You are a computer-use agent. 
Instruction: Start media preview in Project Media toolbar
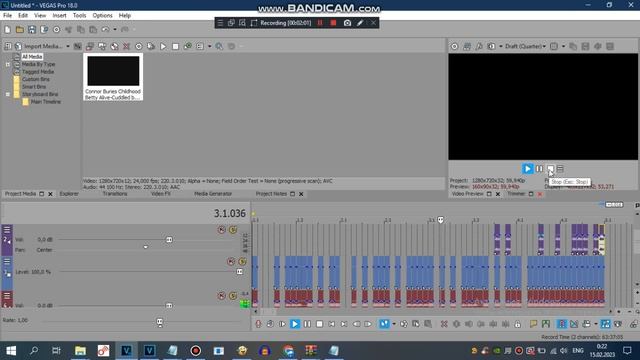(163, 46)
